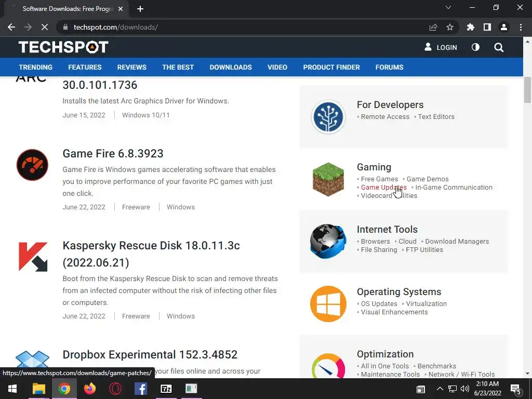This screenshot has width=532, height=399.
Task: Open the REVIEWS menu item
Action: click(132, 67)
